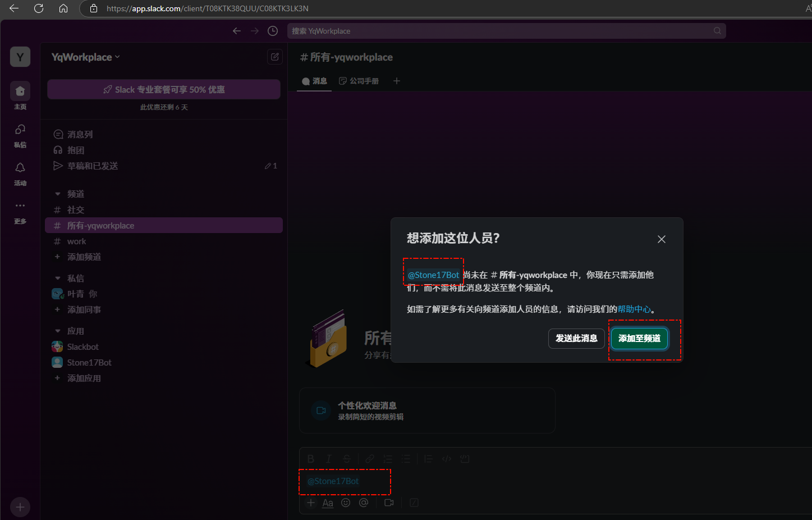Screen dimensions: 812x520
Task: Click the browser back arrow
Action: [x=14, y=8]
